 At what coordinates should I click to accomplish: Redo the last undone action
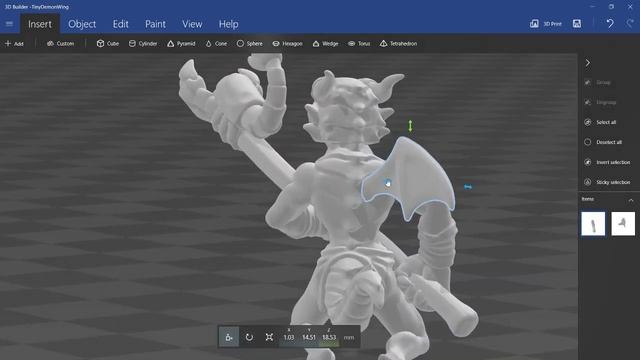[631, 24]
